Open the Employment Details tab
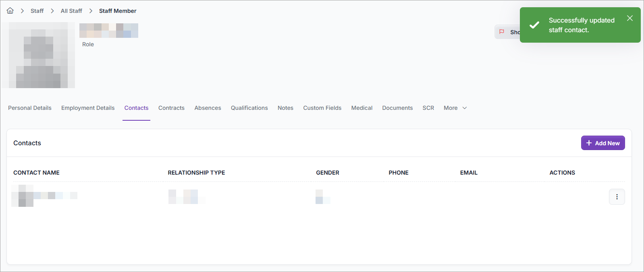Screen dimensions: 644x272 (88, 108)
